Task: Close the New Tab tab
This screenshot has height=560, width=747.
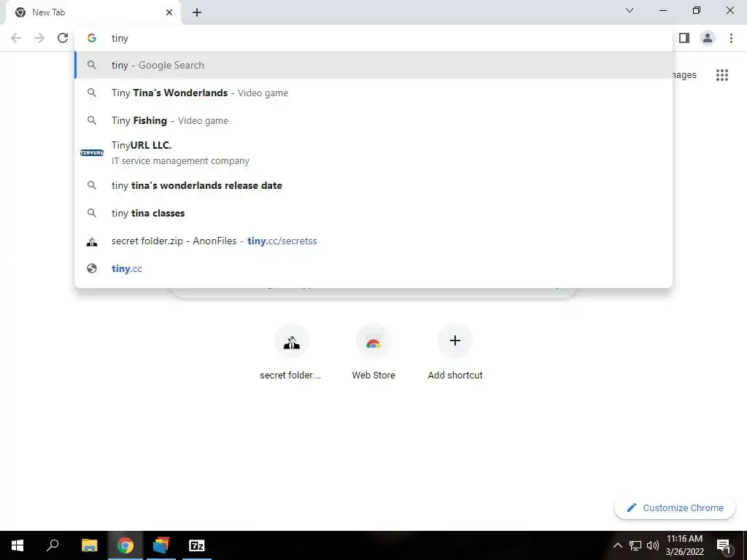Action: point(169,12)
